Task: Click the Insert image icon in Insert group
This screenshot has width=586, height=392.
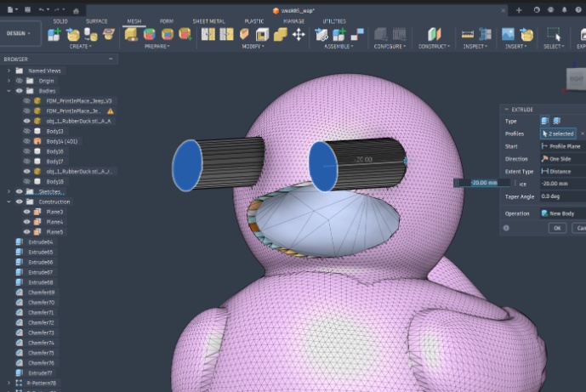Action: tap(508, 34)
